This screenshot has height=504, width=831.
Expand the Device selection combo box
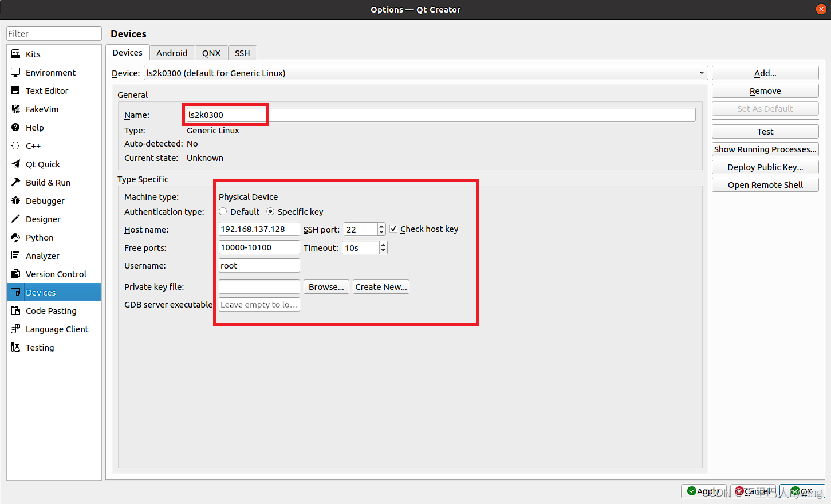click(426, 73)
